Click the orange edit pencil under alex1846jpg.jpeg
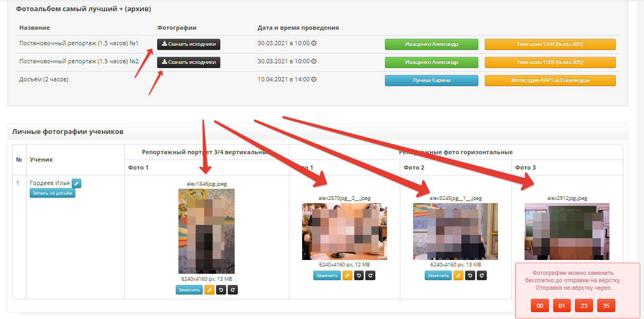This screenshot has width=644, height=319. 210,290
